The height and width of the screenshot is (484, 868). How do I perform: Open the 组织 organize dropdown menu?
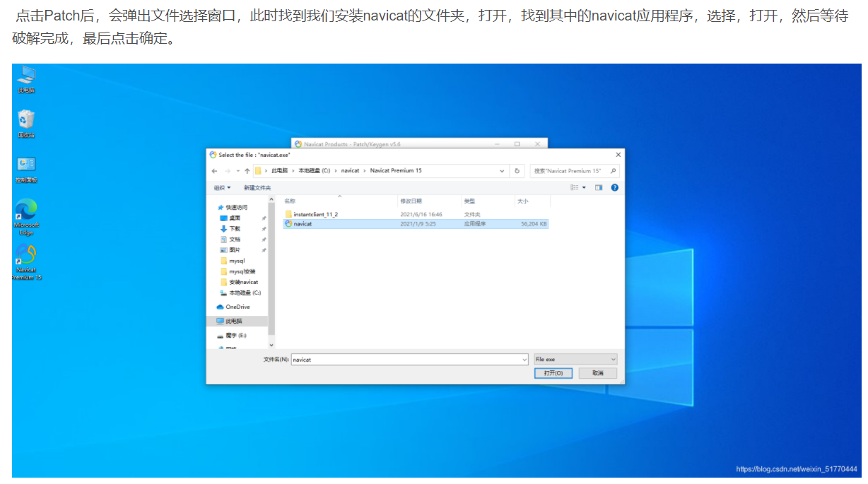(x=223, y=187)
